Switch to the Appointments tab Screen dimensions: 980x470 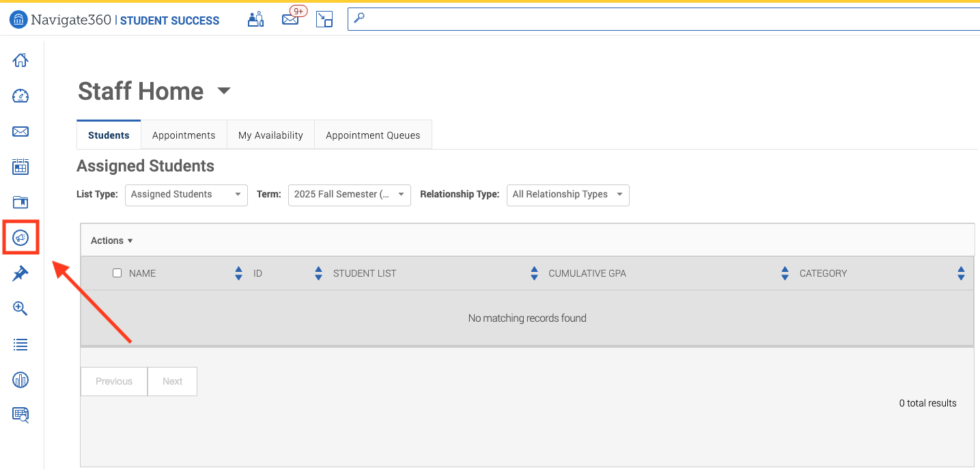coord(184,135)
